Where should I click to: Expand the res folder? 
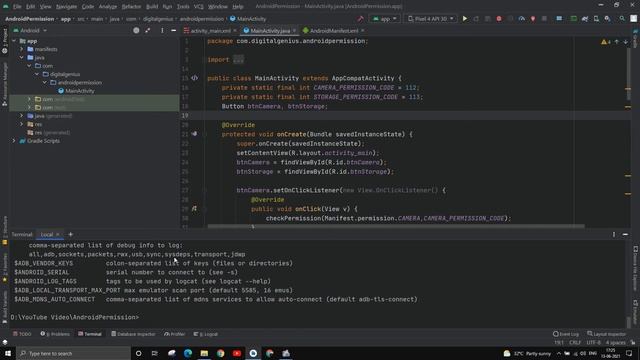coord(22,124)
